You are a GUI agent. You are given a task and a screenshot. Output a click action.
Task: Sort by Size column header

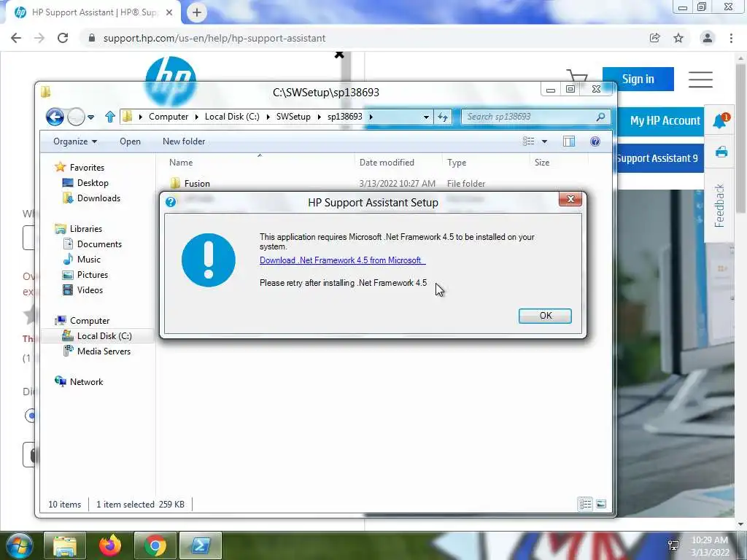tap(542, 163)
